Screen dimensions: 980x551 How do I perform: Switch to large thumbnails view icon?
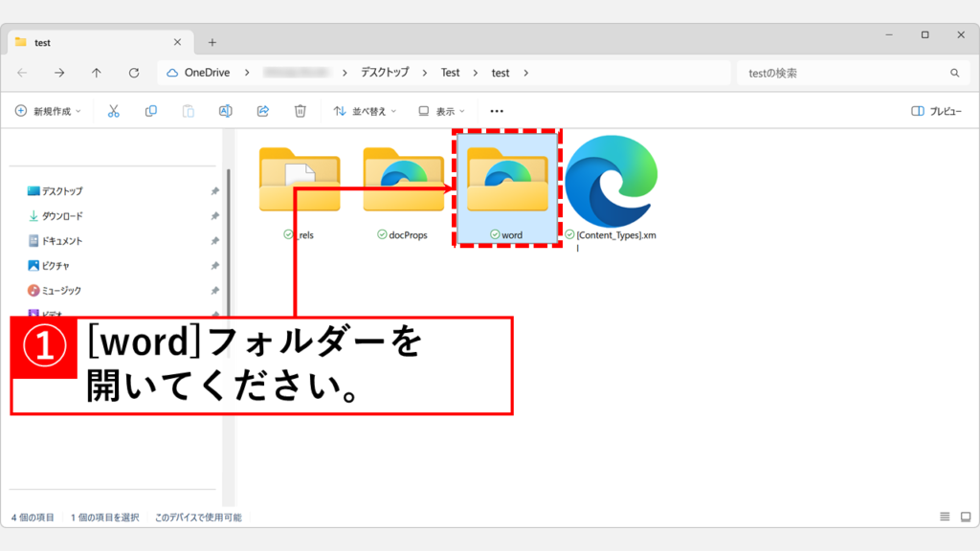(966, 517)
